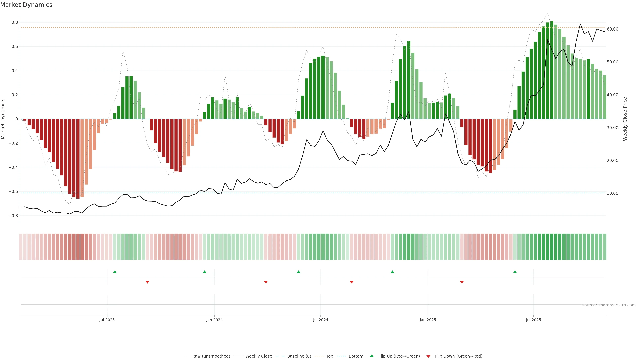Click the first green flip-up triangle marker
Viewport: 644px width, 362px height.
pyautogui.click(x=115, y=272)
